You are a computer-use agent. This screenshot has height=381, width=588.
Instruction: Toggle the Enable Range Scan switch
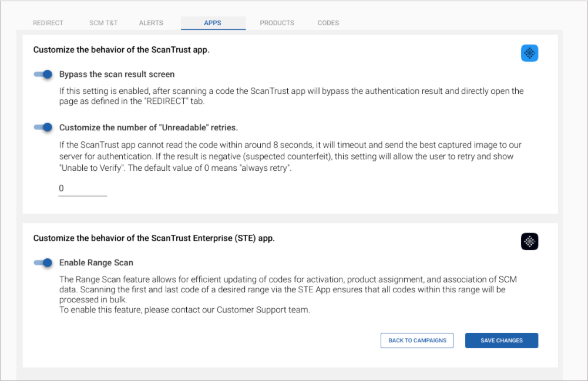43,262
